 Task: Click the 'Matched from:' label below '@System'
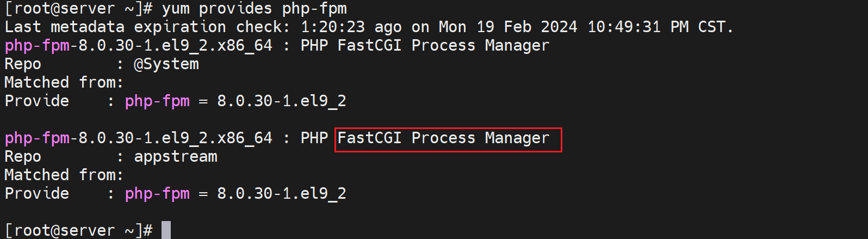click(64, 83)
